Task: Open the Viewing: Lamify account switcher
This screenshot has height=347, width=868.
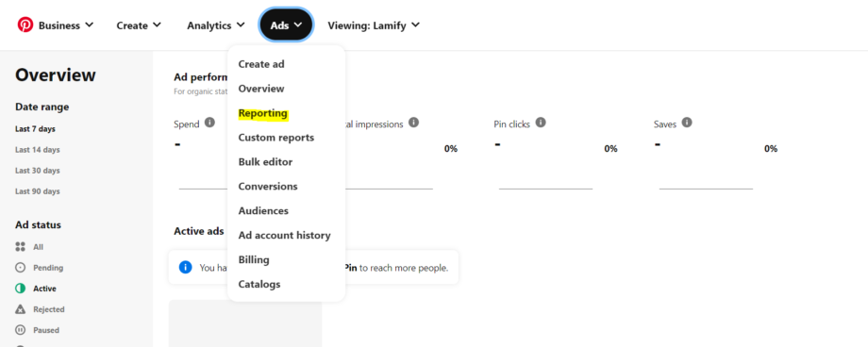Action: 374,25
